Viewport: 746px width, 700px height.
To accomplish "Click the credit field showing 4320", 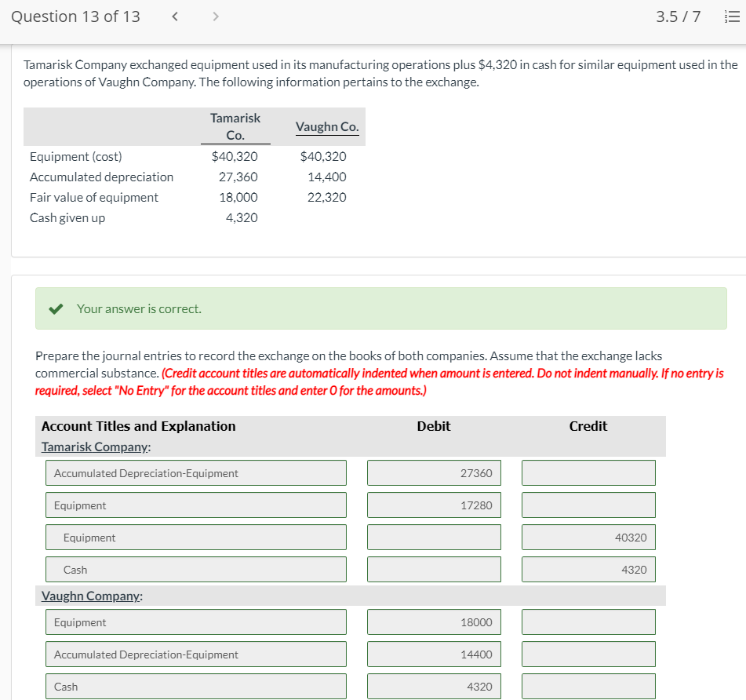I will tap(588, 569).
